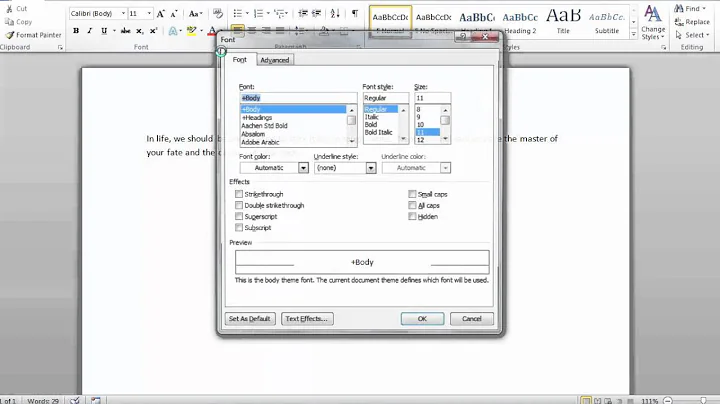Click Change Styles in the ribbon

coord(652,22)
